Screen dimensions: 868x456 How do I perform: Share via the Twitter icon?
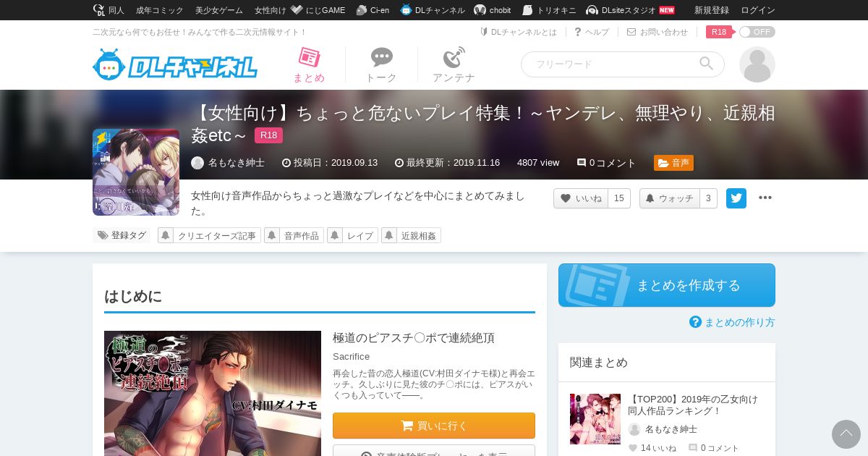point(736,198)
